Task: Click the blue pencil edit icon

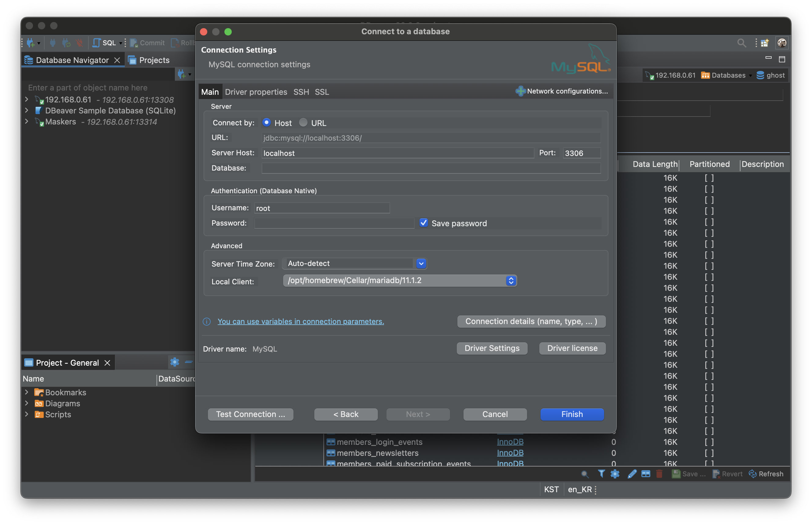Action: [x=632, y=474]
